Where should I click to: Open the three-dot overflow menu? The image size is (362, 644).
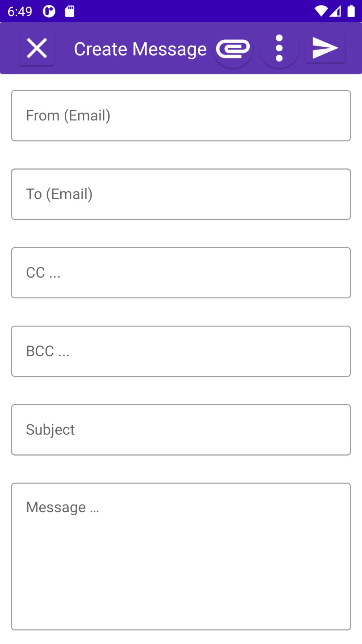point(279,48)
